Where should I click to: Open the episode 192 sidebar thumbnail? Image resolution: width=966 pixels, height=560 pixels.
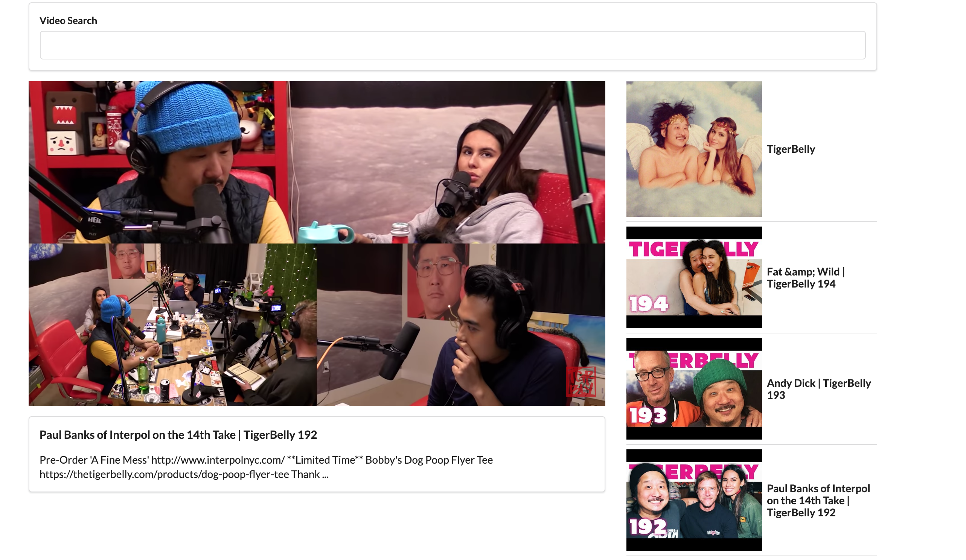pyautogui.click(x=694, y=500)
